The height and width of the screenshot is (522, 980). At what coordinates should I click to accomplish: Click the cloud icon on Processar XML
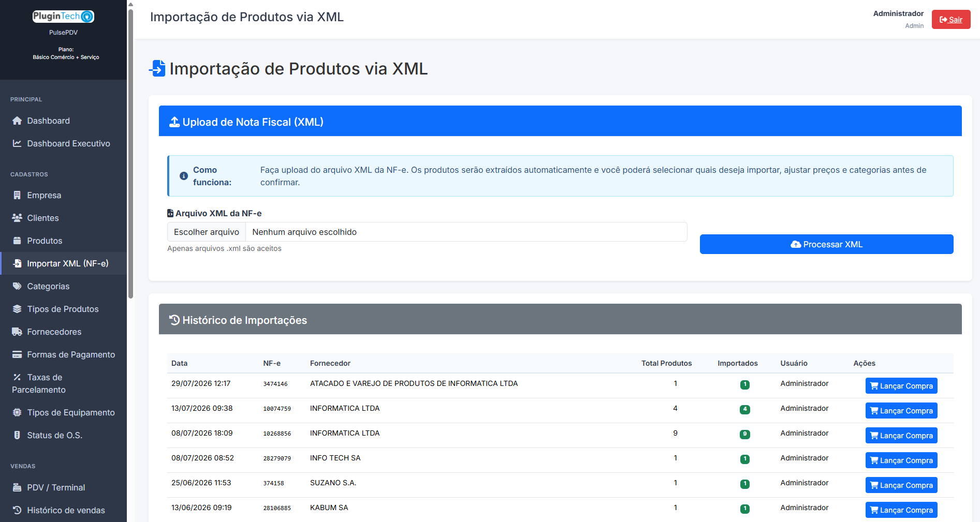tap(796, 244)
